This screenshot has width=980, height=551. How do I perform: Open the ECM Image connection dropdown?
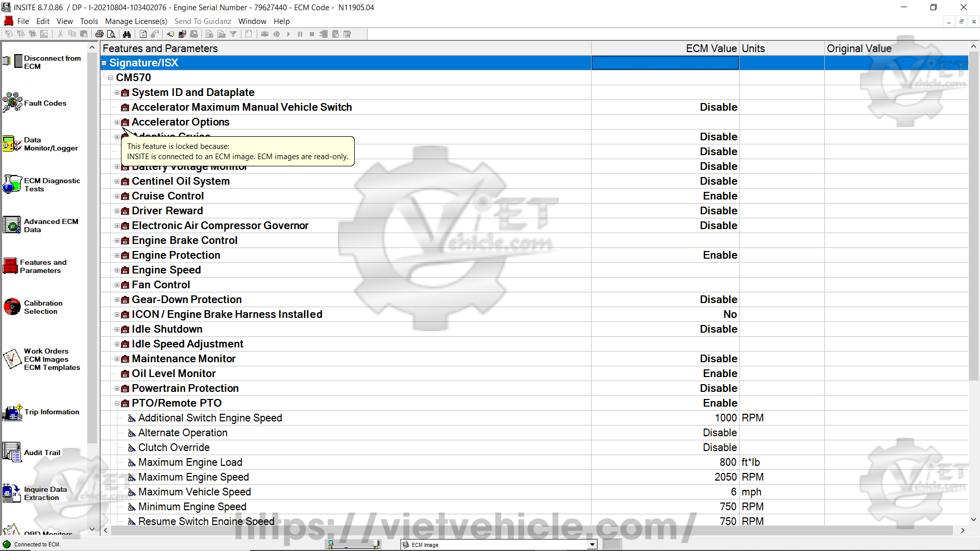(x=592, y=544)
